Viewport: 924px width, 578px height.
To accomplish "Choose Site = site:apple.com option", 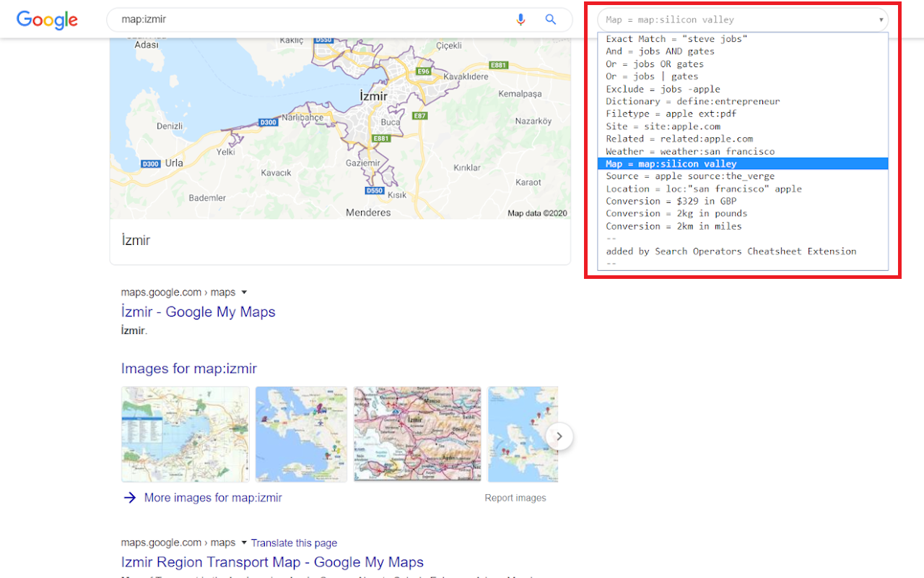I will click(x=743, y=126).
